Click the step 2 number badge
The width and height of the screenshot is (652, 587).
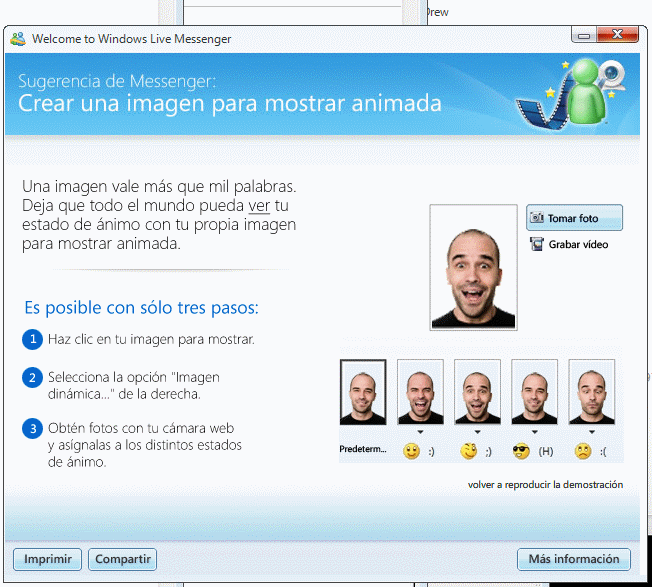click(x=32, y=377)
